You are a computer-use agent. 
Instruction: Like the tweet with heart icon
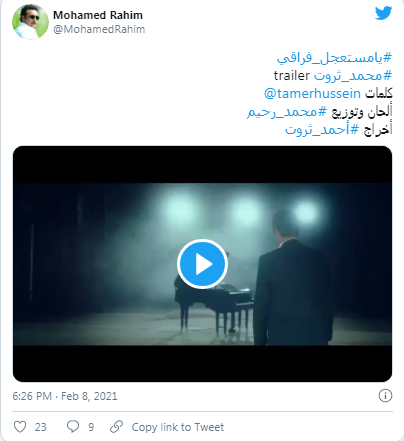(20, 427)
